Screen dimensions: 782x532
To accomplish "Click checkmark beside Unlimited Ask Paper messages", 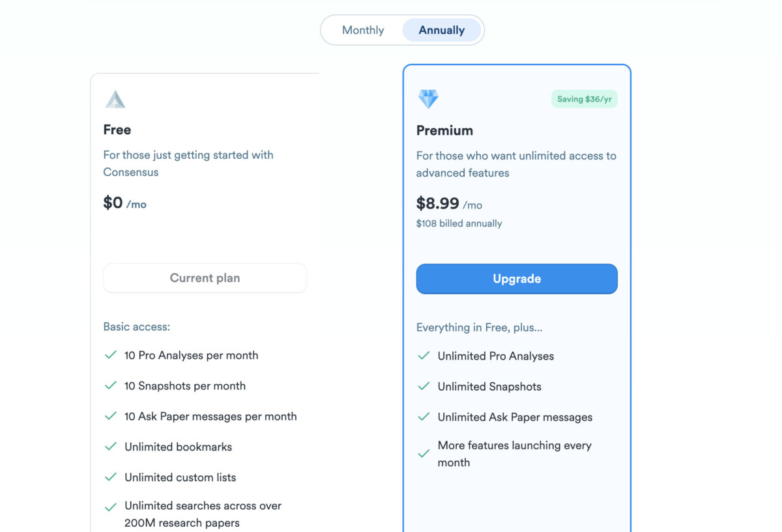I will click(x=424, y=417).
